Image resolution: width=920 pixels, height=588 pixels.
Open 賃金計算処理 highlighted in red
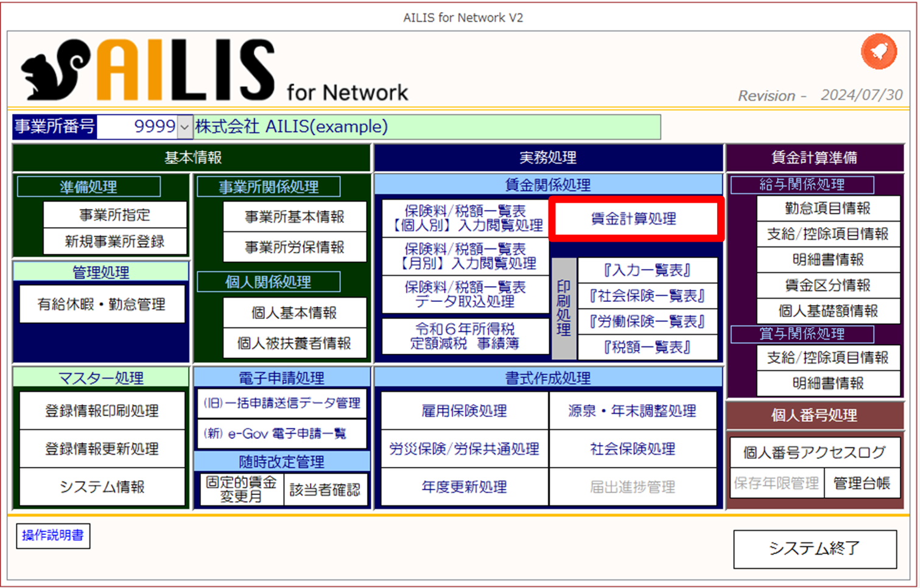click(635, 219)
